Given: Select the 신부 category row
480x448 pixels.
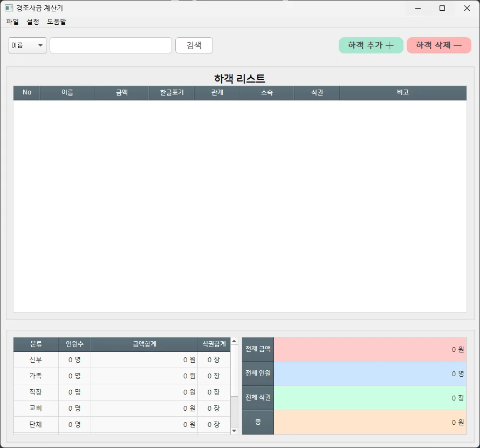Looking at the screenshot, I should click(122, 359).
